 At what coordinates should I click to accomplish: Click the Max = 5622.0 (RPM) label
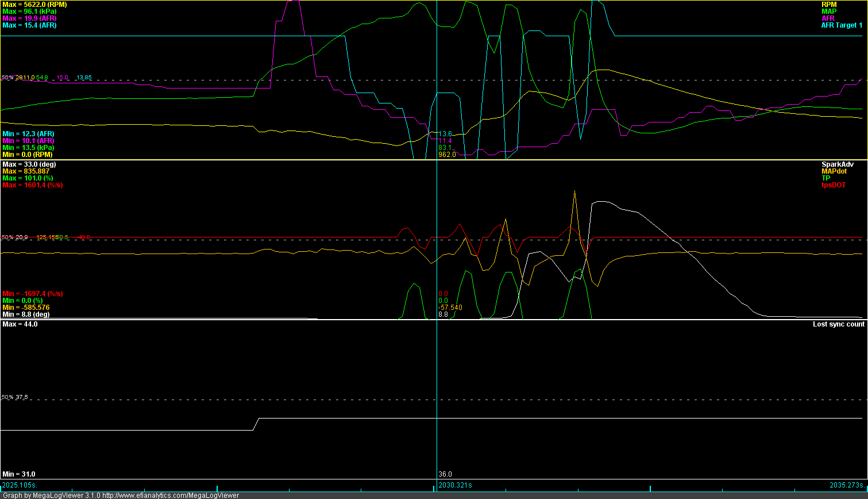pos(34,5)
